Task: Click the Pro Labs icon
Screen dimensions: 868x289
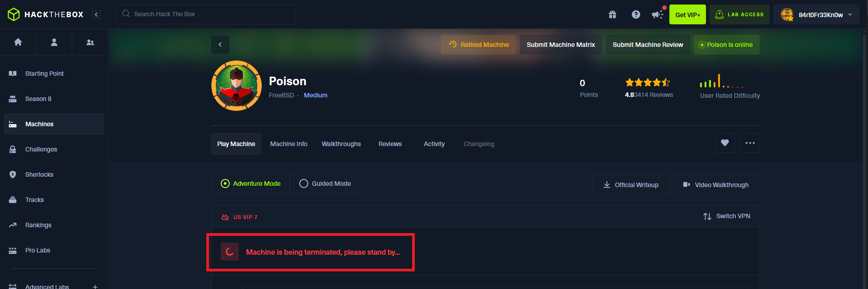Action: coord(13,250)
